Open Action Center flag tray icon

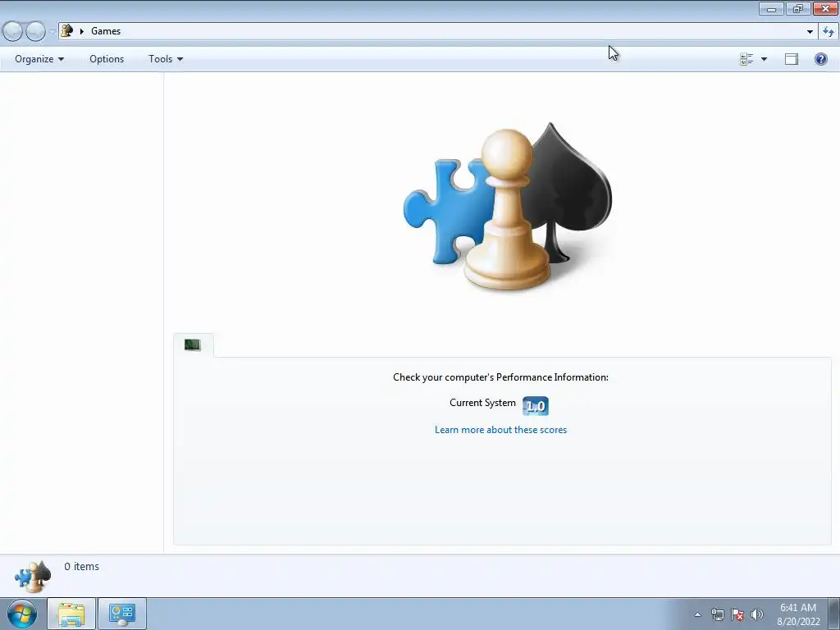click(737, 614)
